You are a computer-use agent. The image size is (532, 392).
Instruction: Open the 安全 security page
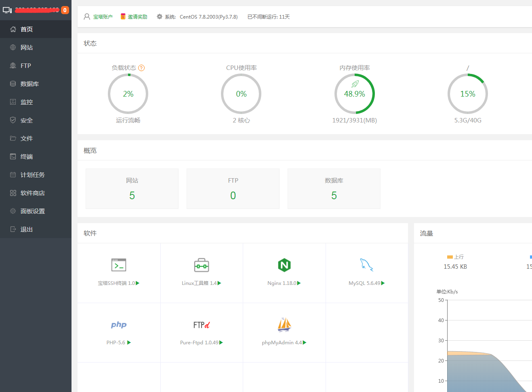click(x=36, y=120)
